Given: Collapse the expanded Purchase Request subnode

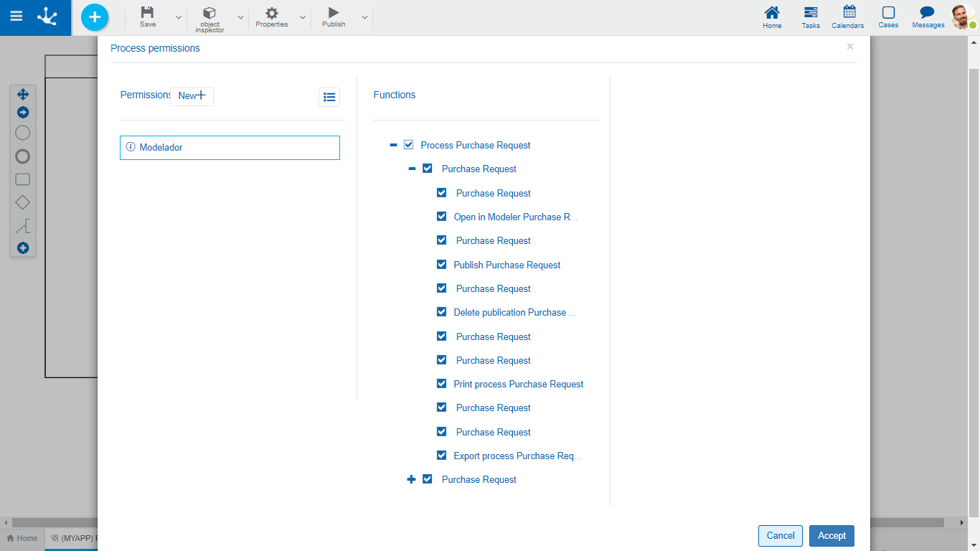Looking at the screenshot, I should [412, 169].
